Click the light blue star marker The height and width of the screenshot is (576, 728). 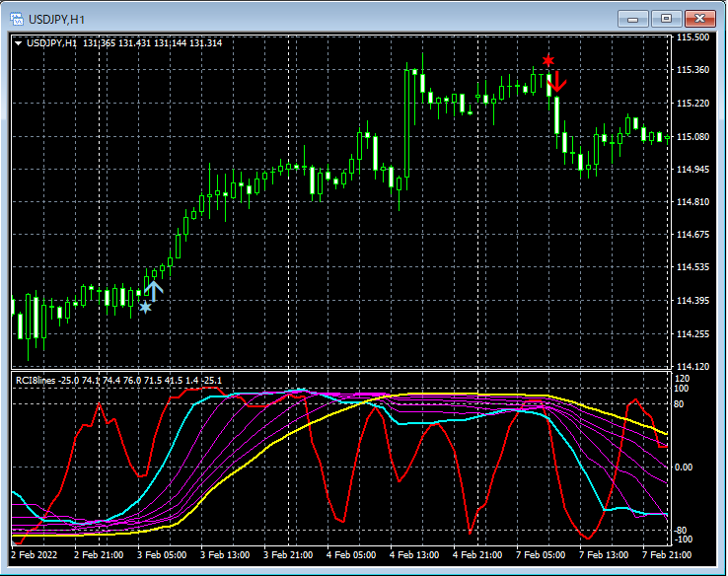tap(146, 308)
